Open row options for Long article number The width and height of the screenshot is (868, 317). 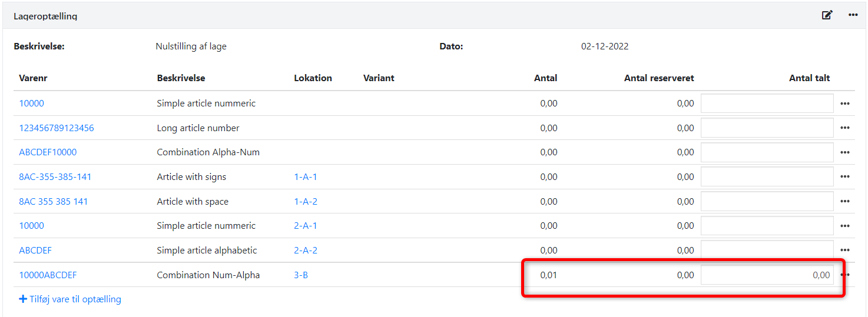[x=845, y=128]
